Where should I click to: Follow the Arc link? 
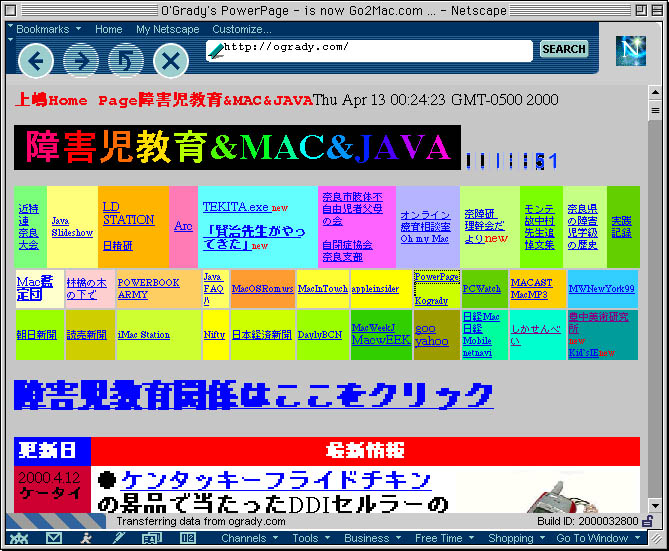coord(183,226)
